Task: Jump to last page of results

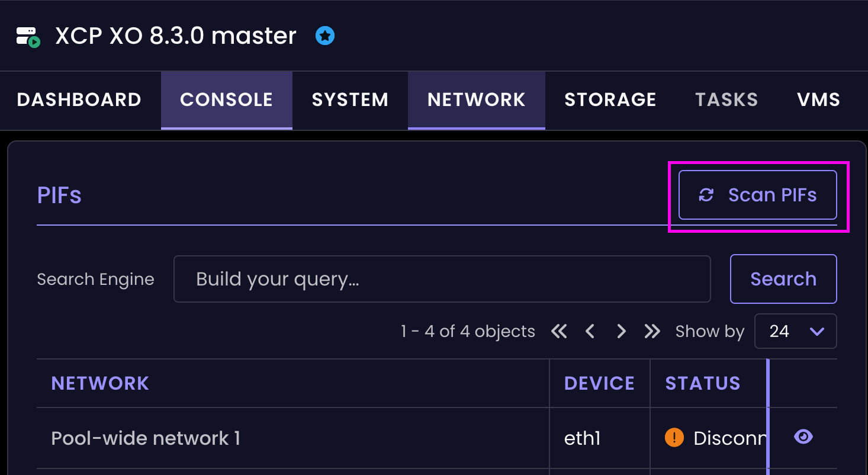Action: point(652,331)
